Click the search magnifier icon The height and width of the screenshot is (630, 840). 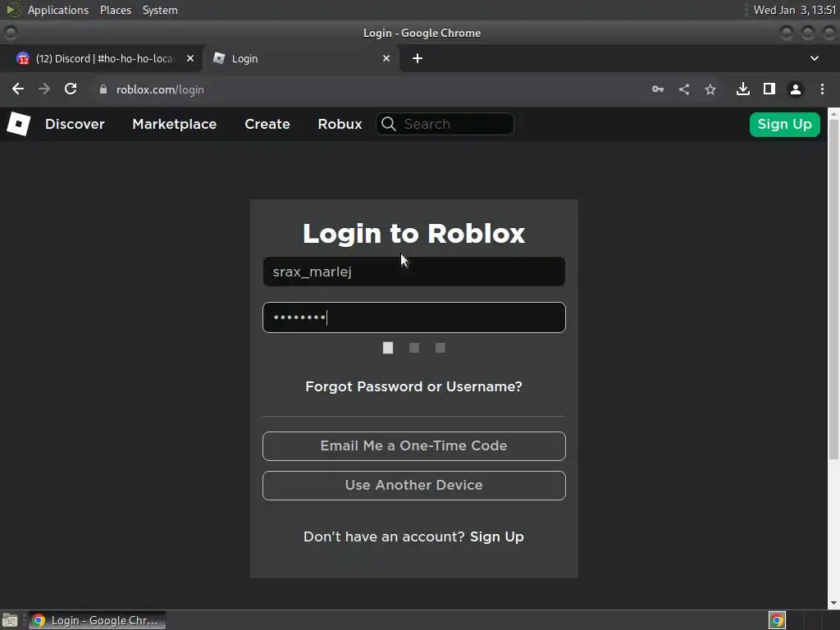click(389, 124)
